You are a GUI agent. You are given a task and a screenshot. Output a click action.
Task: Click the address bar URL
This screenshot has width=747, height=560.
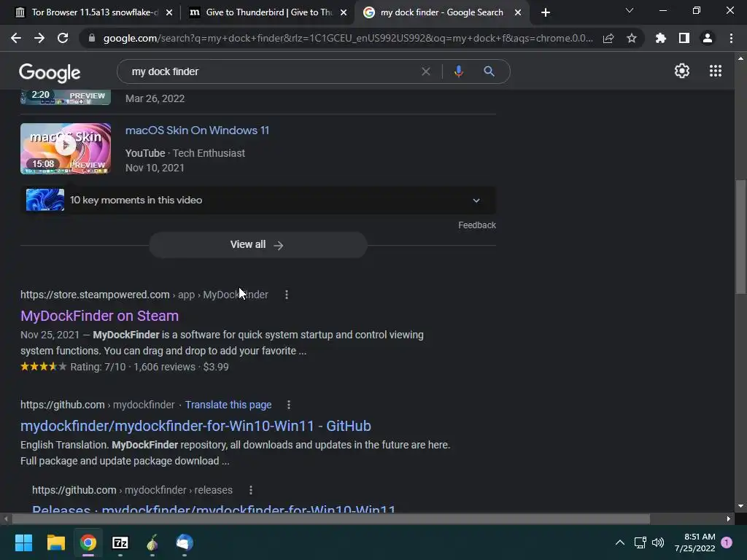(348, 38)
